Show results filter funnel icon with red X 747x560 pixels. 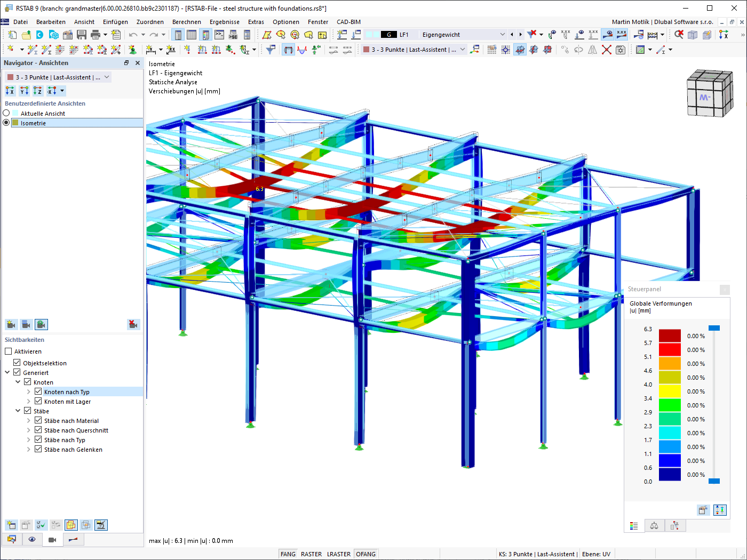pyautogui.click(x=532, y=35)
